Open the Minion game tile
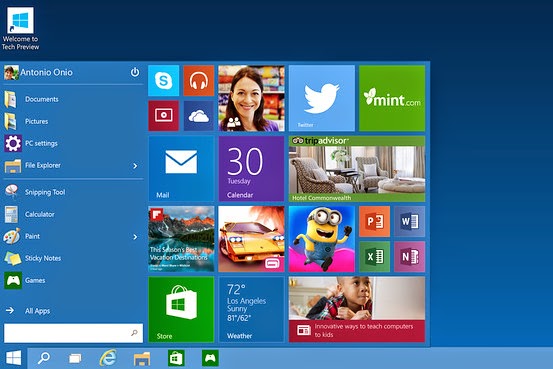This screenshot has width=553, height=369. click(x=322, y=239)
